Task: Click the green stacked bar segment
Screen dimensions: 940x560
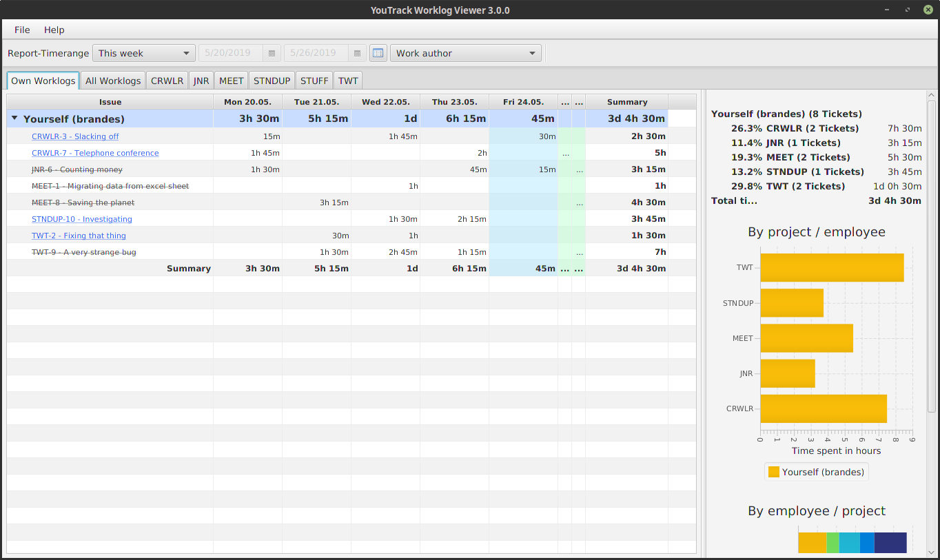Action: 832,543
